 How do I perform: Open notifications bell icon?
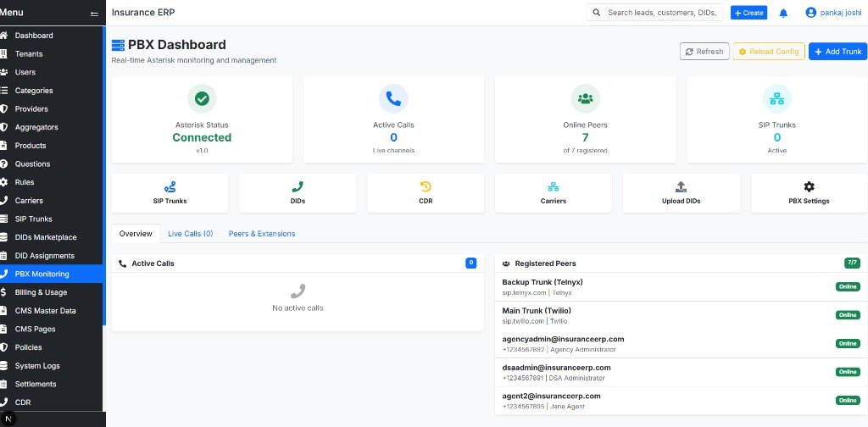coord(783,13)
